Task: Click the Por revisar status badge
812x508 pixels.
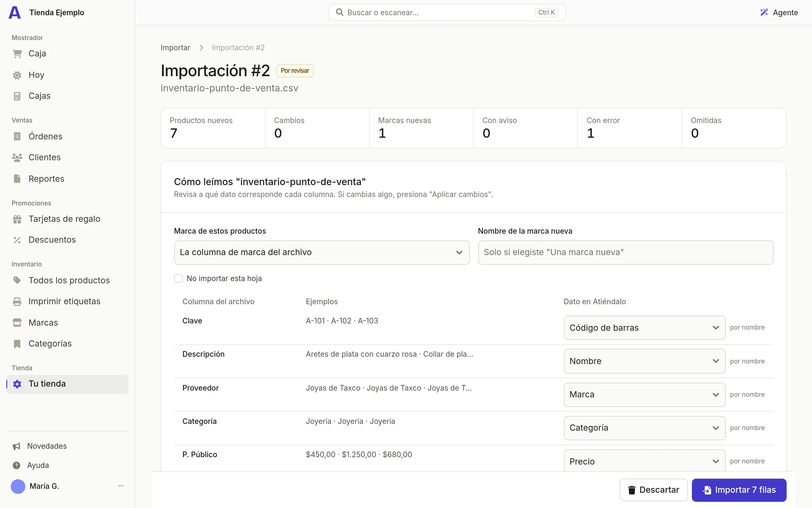Action: pos(295,71)
